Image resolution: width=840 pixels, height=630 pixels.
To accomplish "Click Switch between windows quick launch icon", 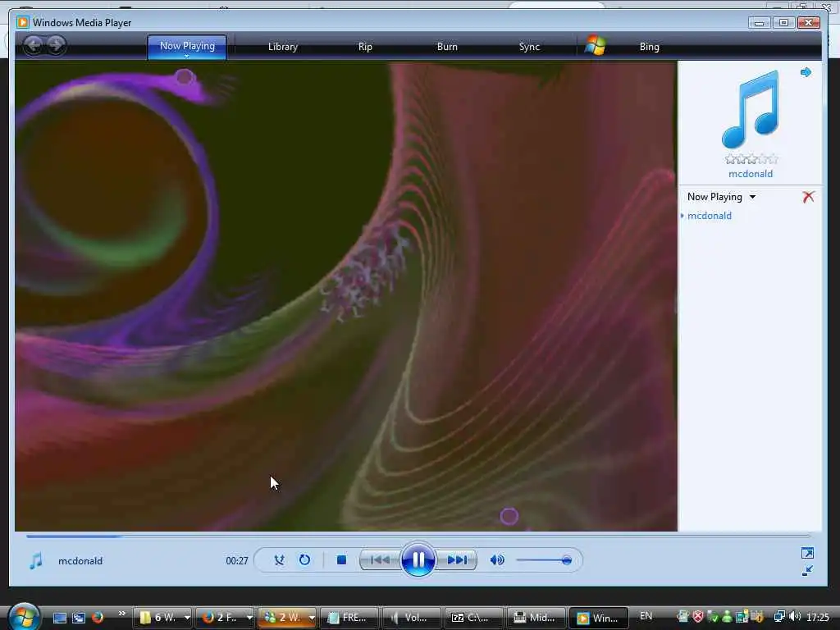I will [78, 618].
